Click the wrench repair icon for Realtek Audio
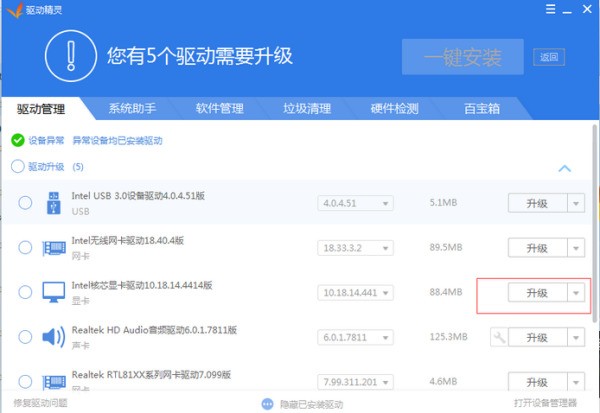The width and height of the screenshot is (600, 413). pyautogui.click(x=499, y=337)
